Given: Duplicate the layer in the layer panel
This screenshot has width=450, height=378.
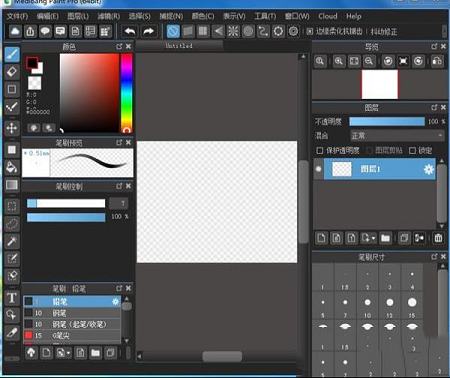Looking at the screenshot, I should pos(404,238).
